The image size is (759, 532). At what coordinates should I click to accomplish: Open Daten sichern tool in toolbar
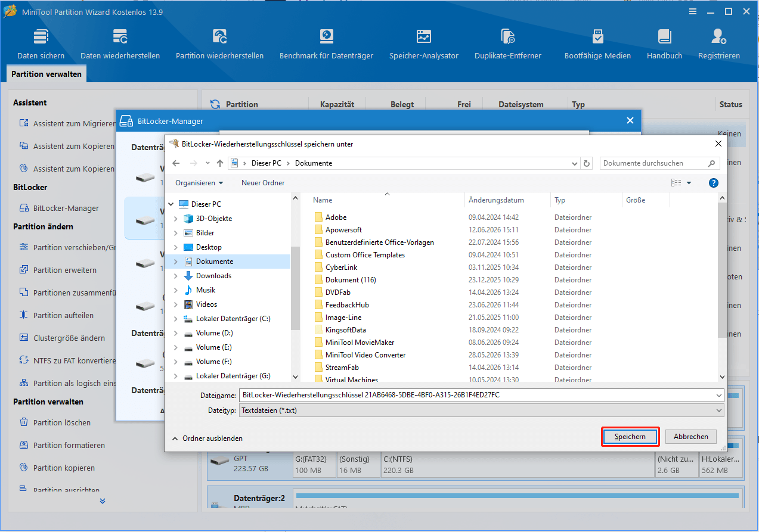41,44
